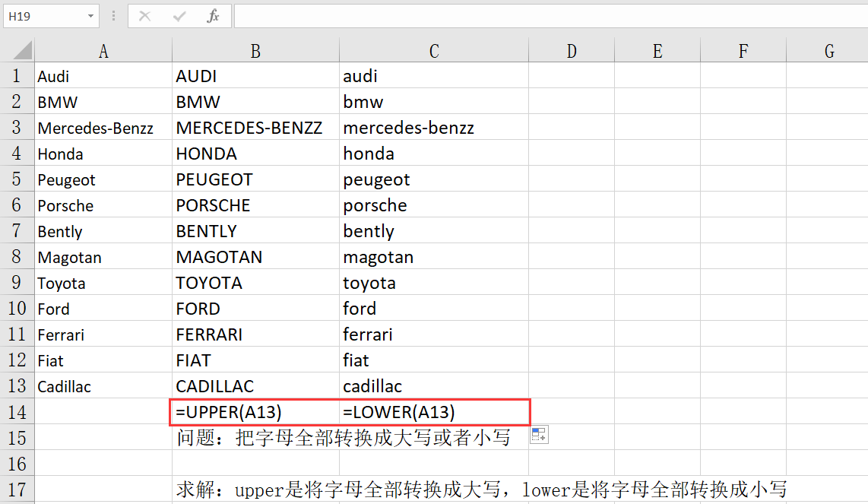The image size is (868, 504).
Task: Select row 5 header
Action: tap(17, 179)
